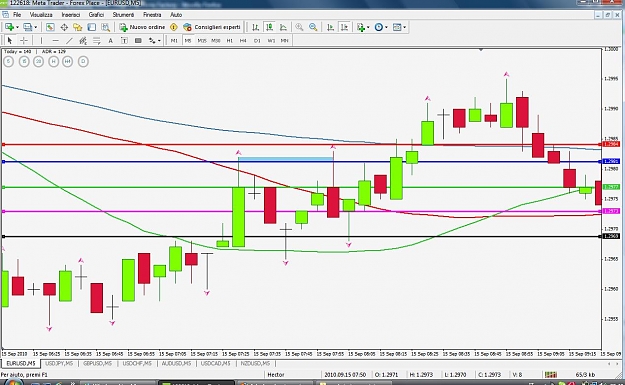Open the Strumenti menu
Screen dimensions: 625x385
point(123,15)
